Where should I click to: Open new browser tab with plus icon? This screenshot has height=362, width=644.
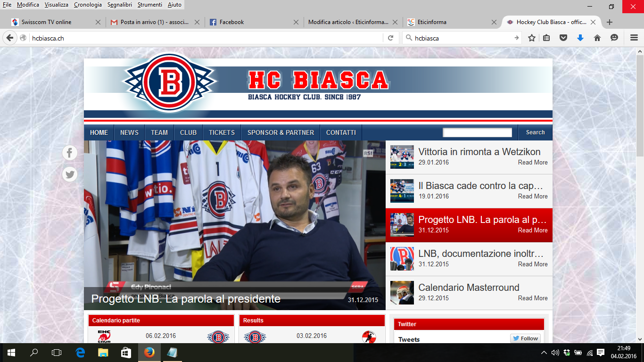pyautogui.click(x=609, y=22)
